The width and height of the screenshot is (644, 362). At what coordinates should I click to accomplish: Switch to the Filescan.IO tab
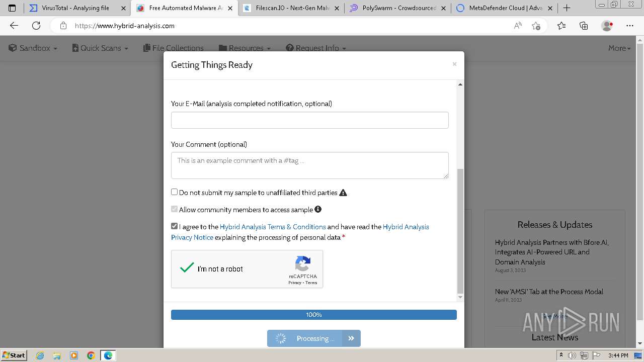coord(292,8)
